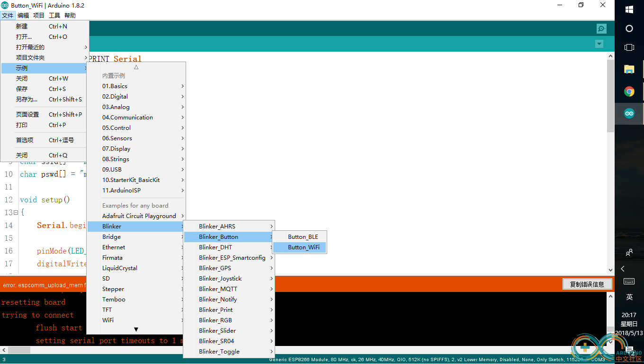Choose 另存为... menu entry

click(45, 100)
